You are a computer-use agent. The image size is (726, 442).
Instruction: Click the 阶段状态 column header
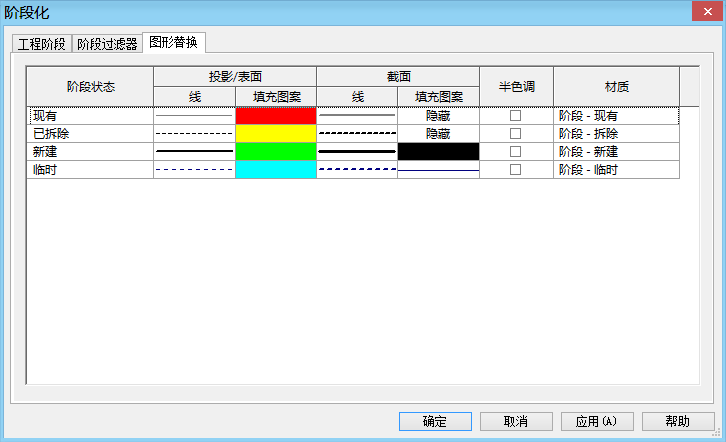pos(90,87)
